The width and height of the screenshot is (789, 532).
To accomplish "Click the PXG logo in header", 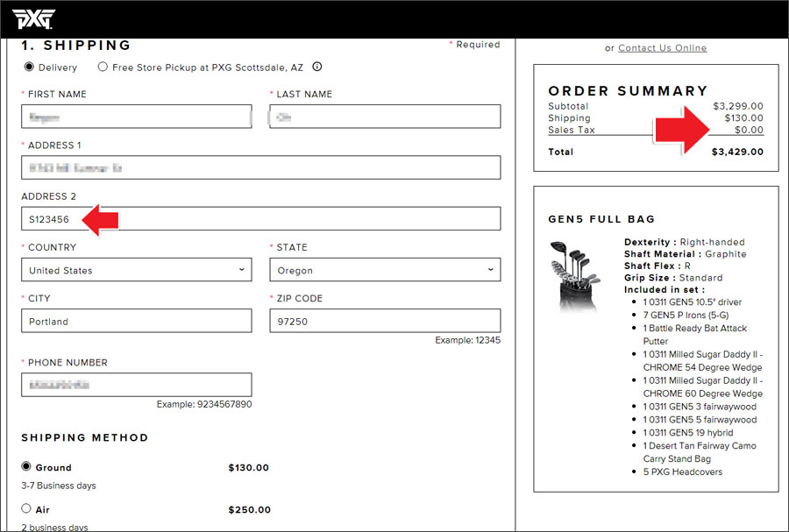I will pyautogui.click(x=32, y=19).
